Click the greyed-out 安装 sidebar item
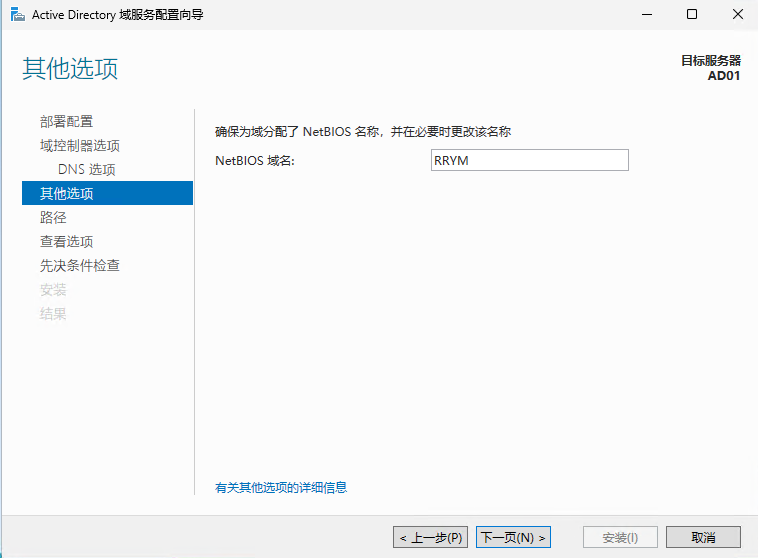Image resolution: width=758 pixels, height=558 pixels. [53, 290]
